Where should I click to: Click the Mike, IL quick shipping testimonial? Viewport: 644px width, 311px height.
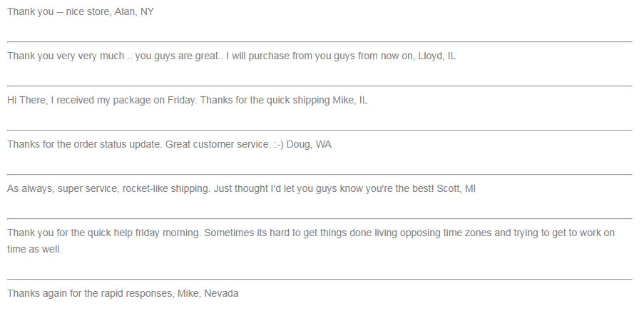188,101
